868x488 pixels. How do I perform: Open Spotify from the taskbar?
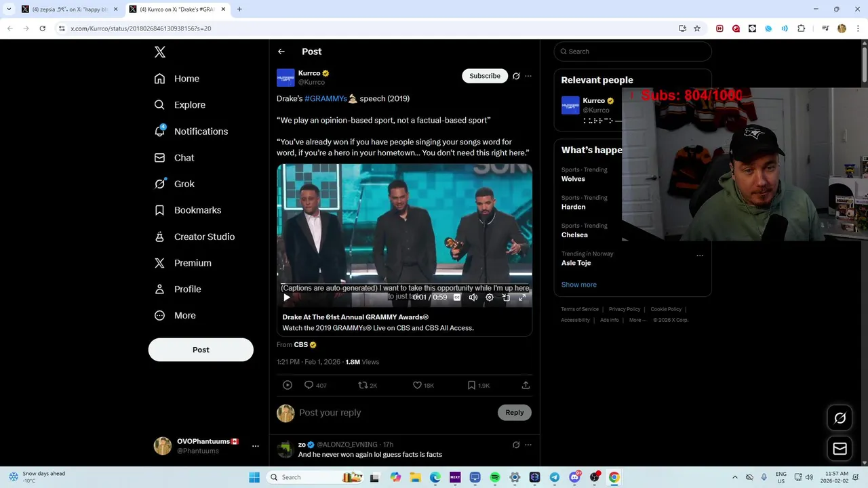[495, 477]
